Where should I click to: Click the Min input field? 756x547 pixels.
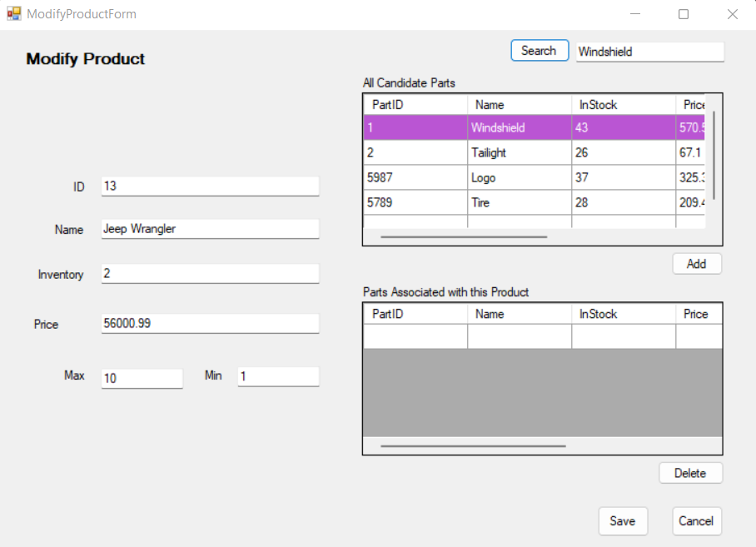(278, 376)
